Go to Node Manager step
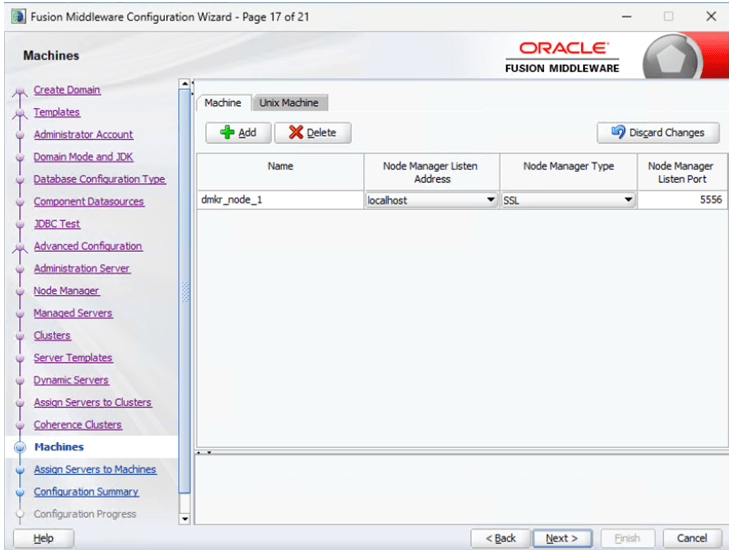The image size is (729, 550). [66, 291]
